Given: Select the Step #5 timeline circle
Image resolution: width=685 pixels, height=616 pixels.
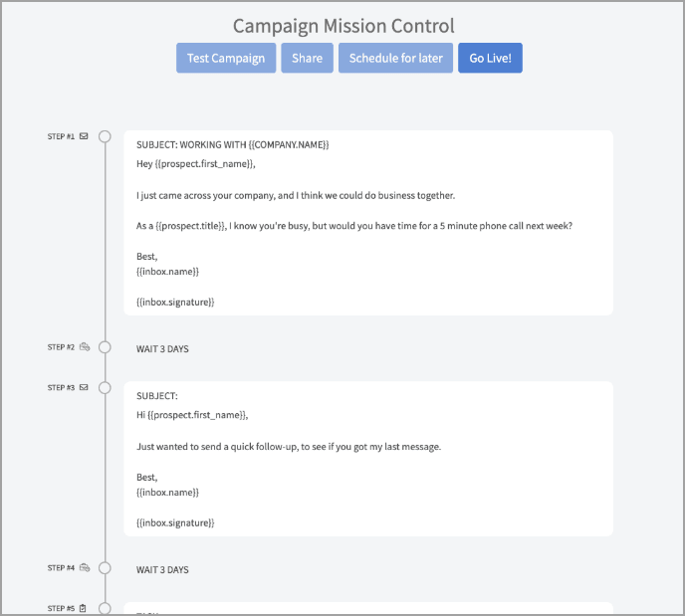Looking at the screenshot, I should [x=105, y=608].
